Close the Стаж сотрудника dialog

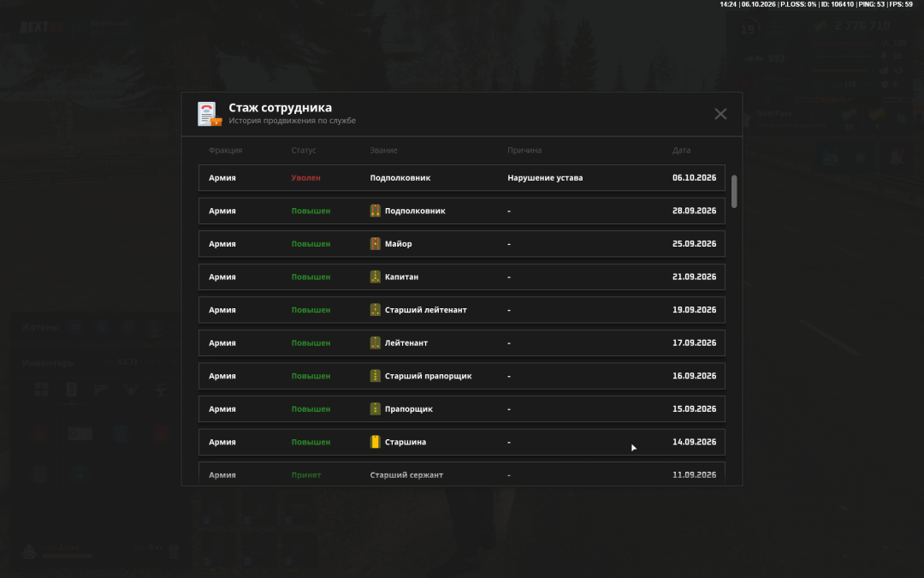720,114
